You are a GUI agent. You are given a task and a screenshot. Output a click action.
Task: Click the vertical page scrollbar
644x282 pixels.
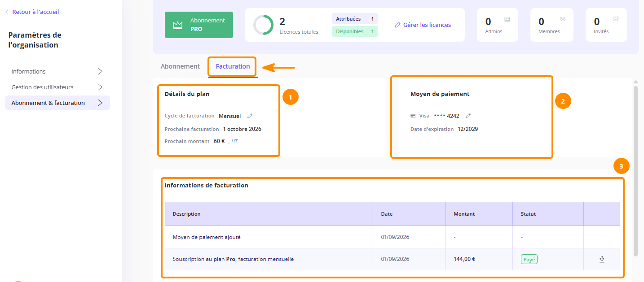coord(635,171)
